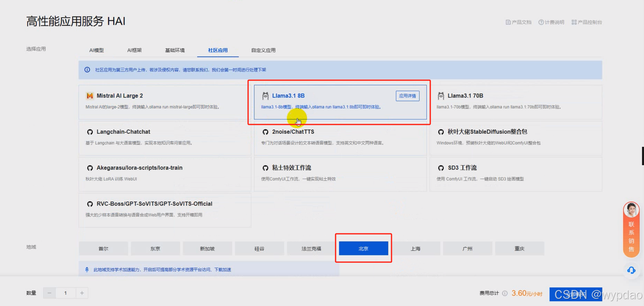644x306 pixels.
Task: Click the Llama3.1 8B llama icon
Action: (x=265, y=96)
